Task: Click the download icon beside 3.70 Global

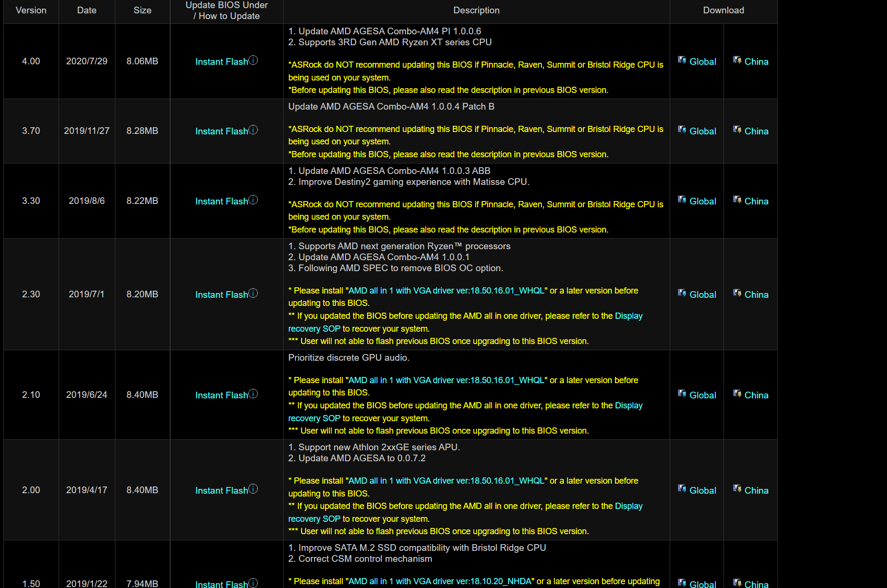Action: [682, 130]
